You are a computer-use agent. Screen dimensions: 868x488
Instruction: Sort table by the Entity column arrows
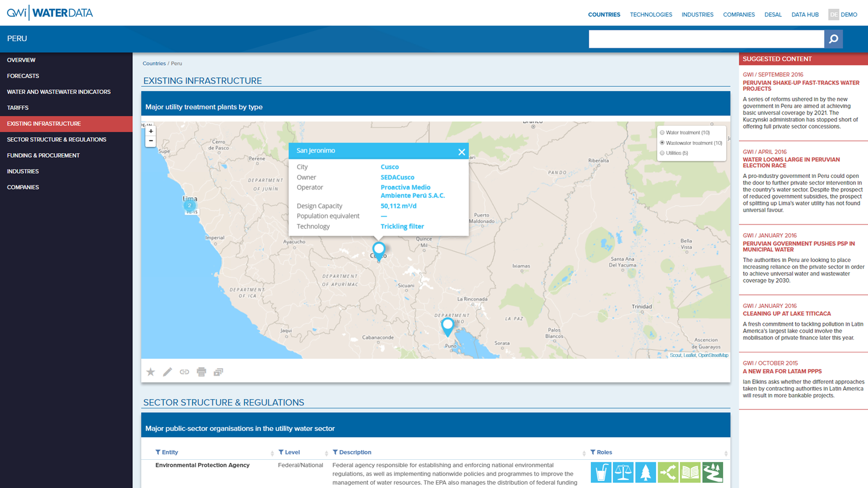[272, 453]
